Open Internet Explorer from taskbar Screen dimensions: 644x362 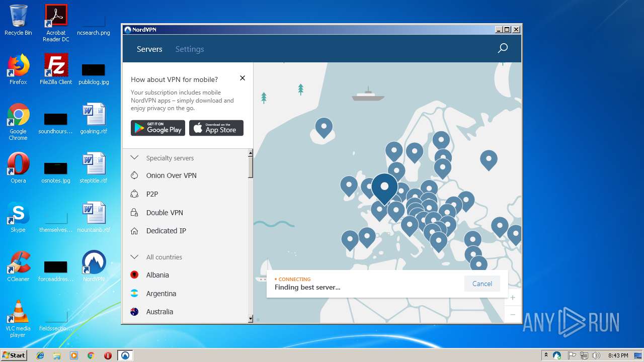click(40, 355)
